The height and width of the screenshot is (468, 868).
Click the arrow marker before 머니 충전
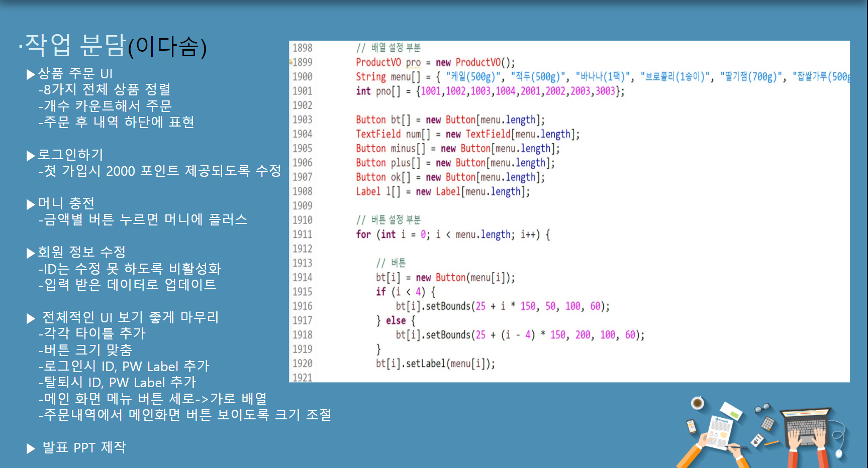(30, 203)
